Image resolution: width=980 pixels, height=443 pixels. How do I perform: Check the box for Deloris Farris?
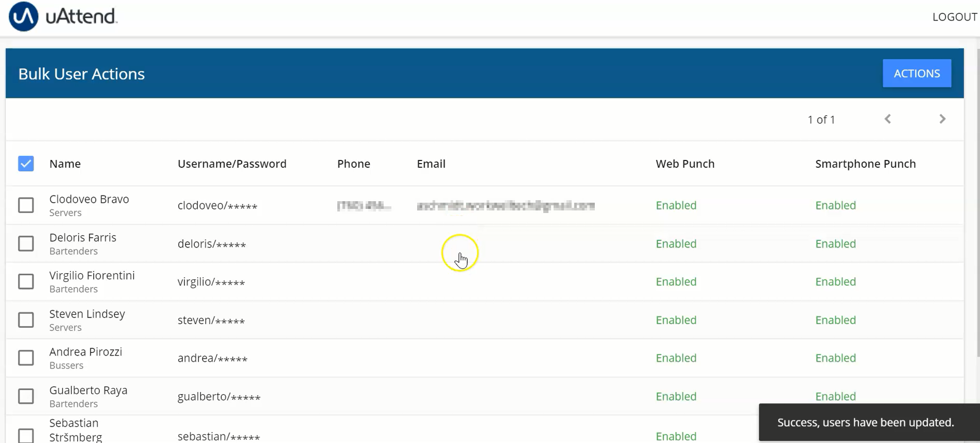pos(26,243)
